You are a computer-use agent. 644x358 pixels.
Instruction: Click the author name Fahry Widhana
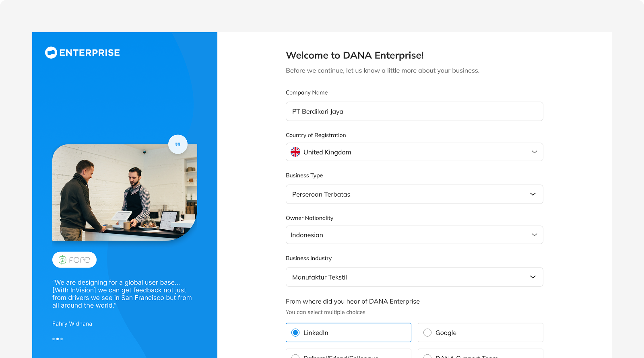tap(72, 324)
